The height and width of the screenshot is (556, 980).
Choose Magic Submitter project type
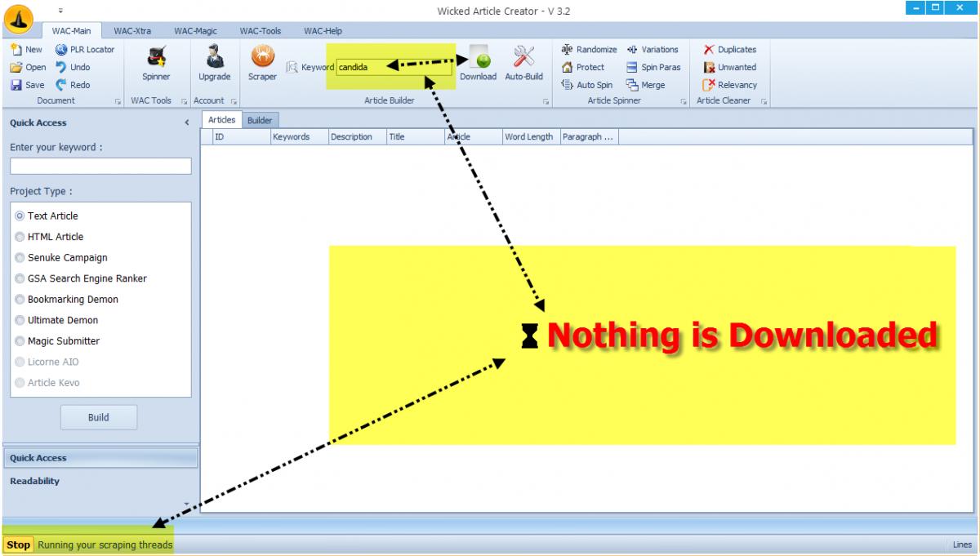(x=57, y=341)
